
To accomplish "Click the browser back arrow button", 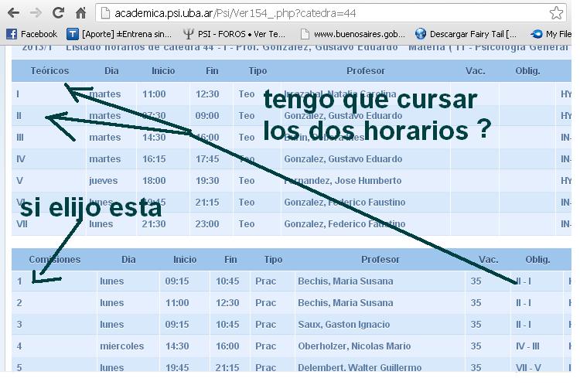I will click(x=14, y=13).
